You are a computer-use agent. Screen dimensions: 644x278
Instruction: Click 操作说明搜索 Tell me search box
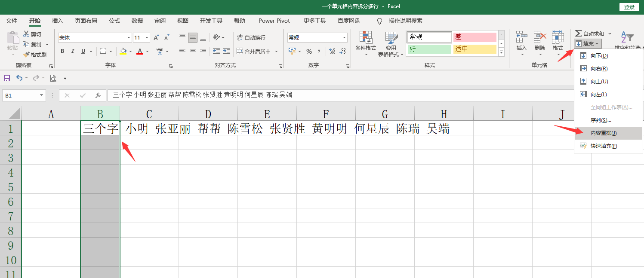pos(405,21)
